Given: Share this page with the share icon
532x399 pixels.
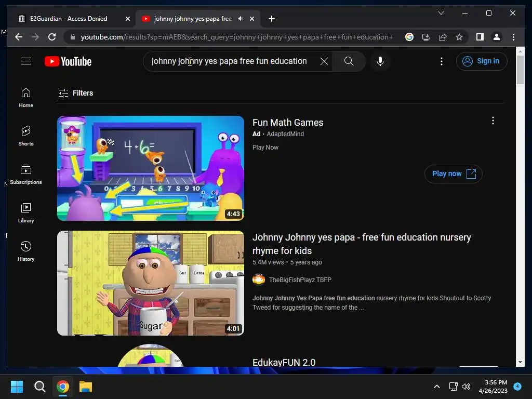Looking at the screenshot, I should tap(443, 37).
